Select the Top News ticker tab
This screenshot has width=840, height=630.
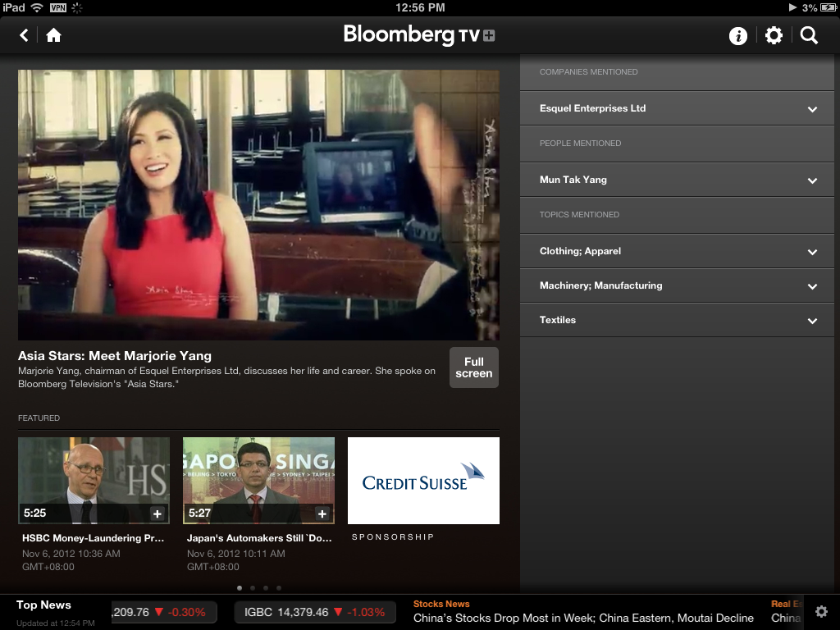pos(43,609)
